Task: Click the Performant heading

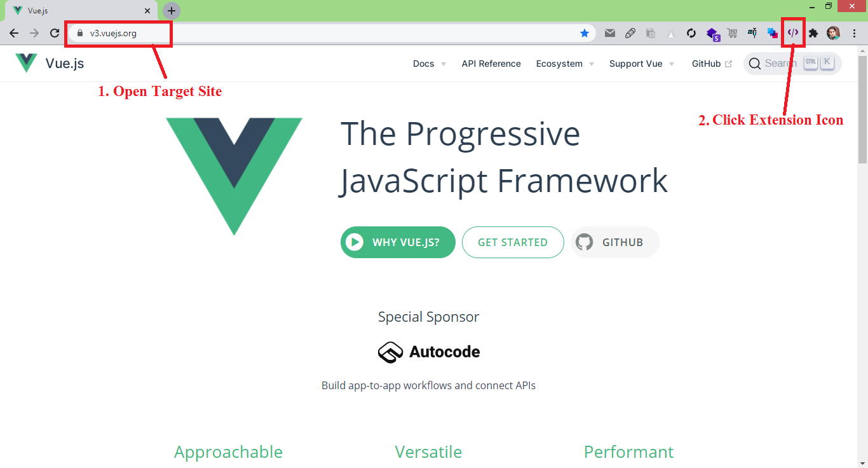Action: pos(628,452)
